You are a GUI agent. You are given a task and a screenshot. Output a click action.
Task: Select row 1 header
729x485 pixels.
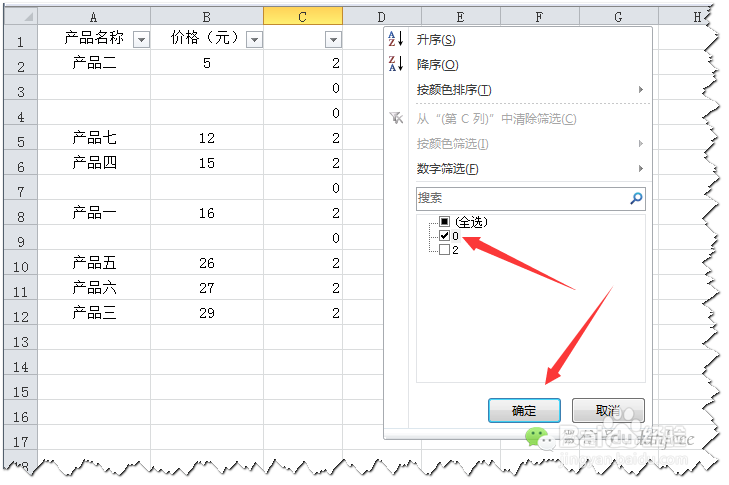click(x=21, y=38)
